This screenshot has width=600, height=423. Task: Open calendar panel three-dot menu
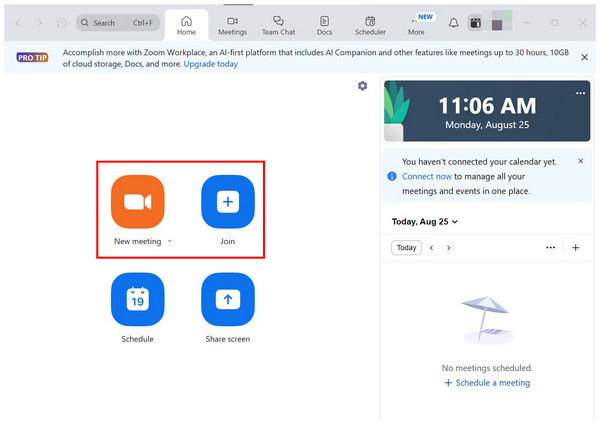pyautogui.click(x=551, y=248)
